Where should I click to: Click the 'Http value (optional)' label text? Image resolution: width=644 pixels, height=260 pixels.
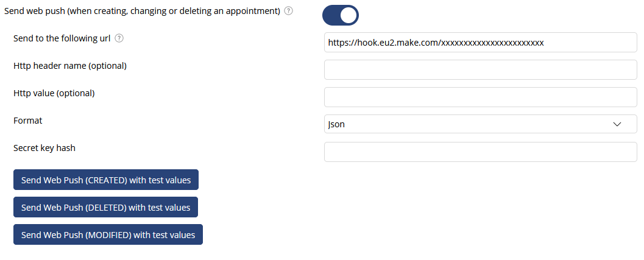click(x=54, y=93)
